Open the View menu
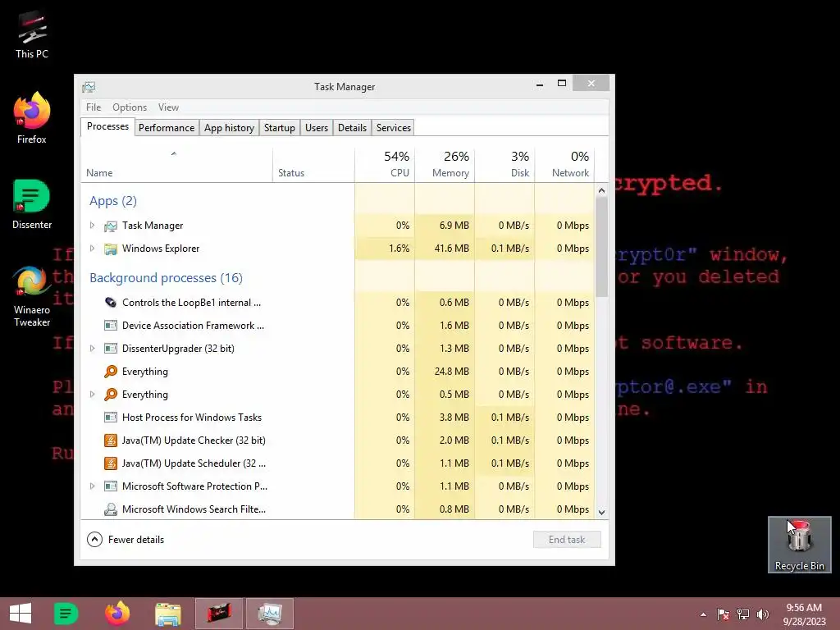This screenshot has width=840, height=630. (168, 107)
